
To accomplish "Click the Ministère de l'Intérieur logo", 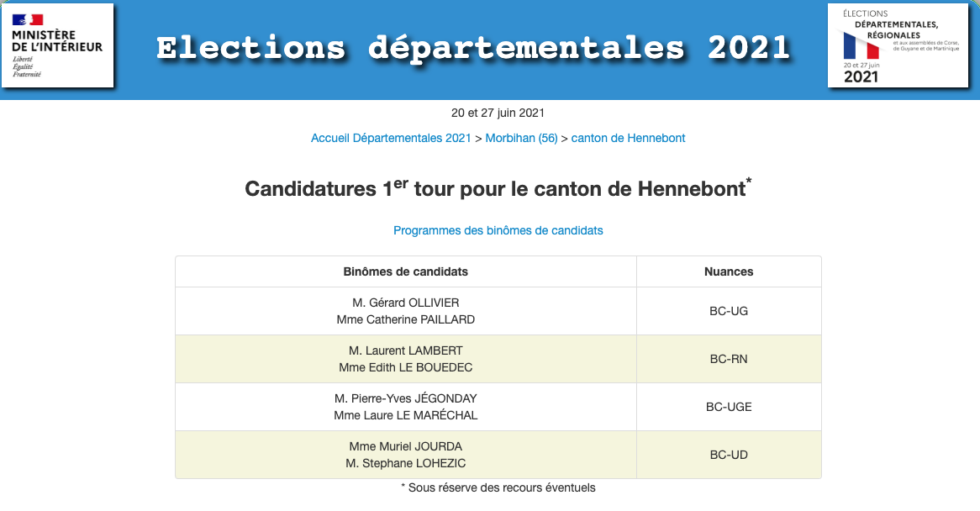I will (57, 45).
